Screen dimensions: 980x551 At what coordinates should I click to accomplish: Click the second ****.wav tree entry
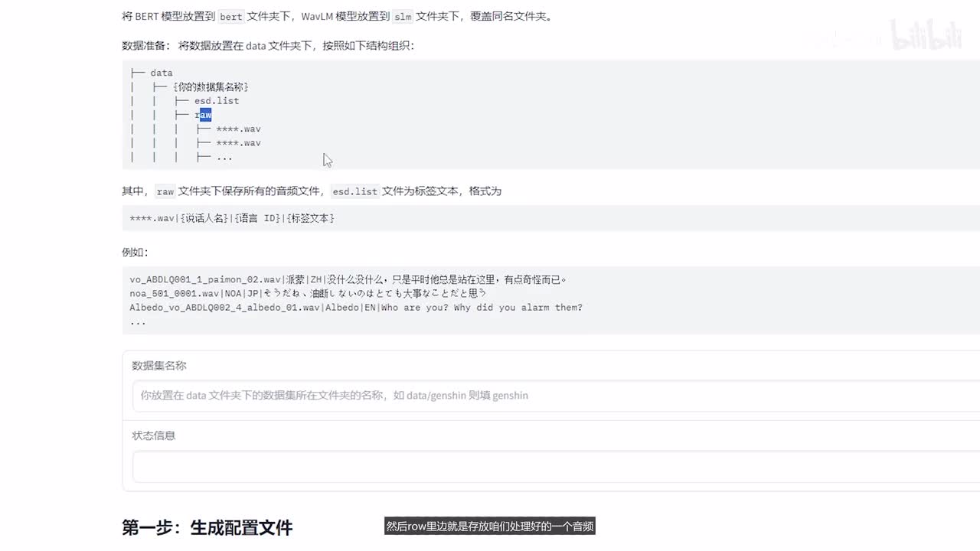click(238, 143)
